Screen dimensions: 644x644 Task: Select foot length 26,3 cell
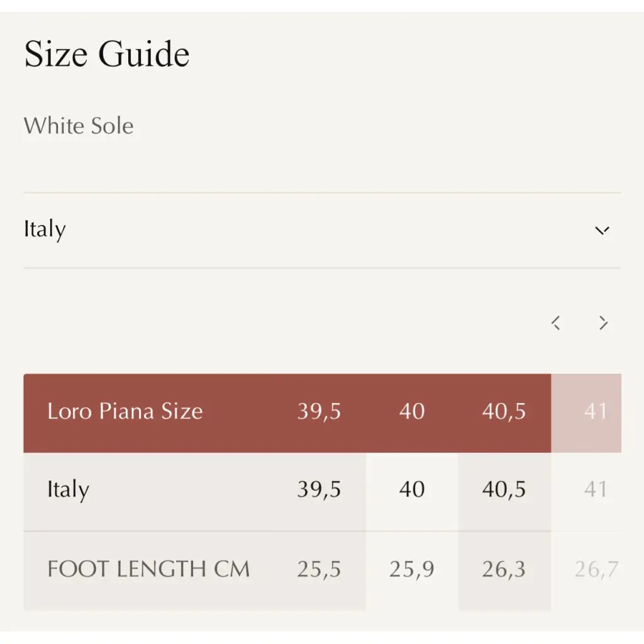click(504, 570)
